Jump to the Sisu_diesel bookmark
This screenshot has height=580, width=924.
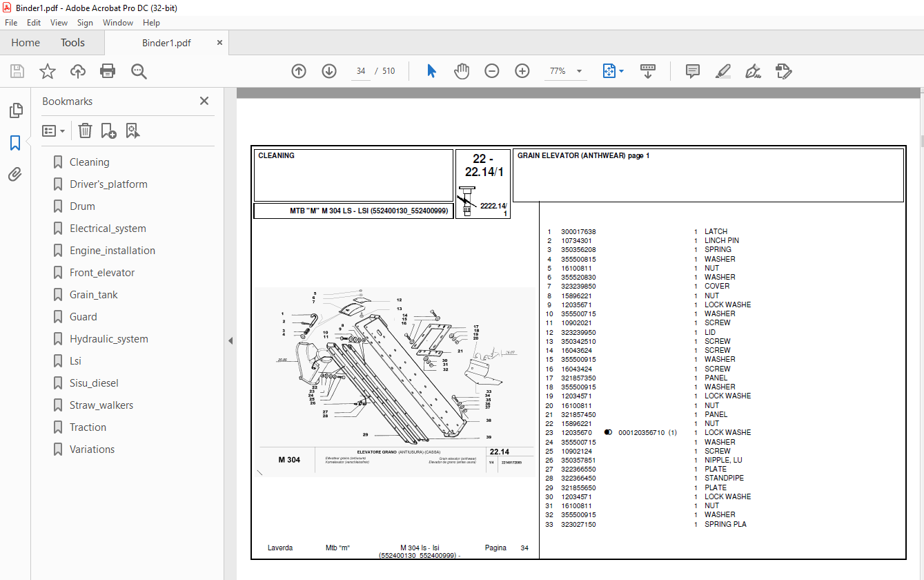coord(94,383)
